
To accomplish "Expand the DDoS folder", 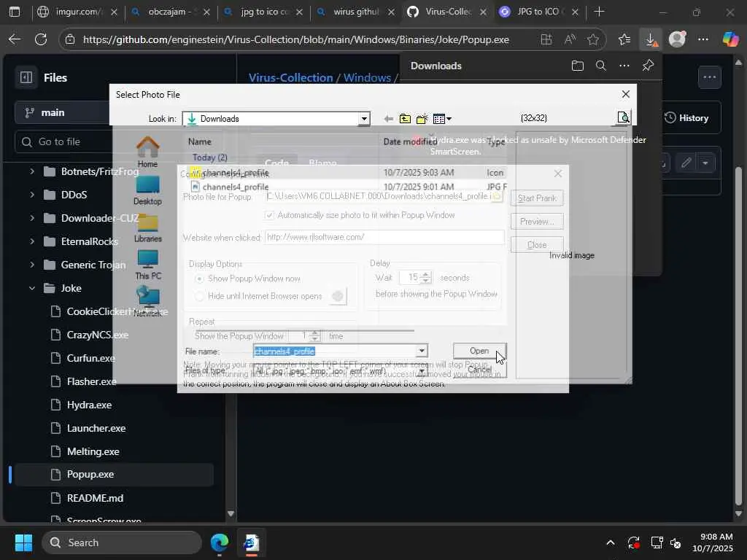I will pos(32,195).
